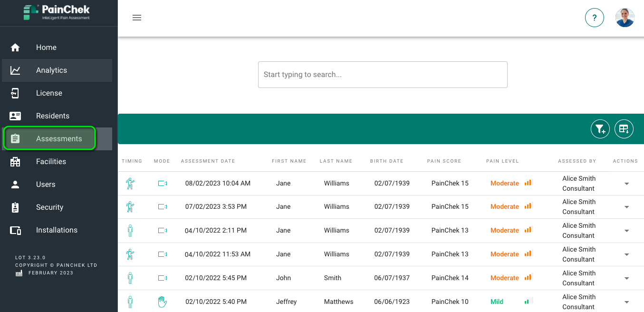Open the help question mark icon
The image size is (644, 312).
coord(594,18)
